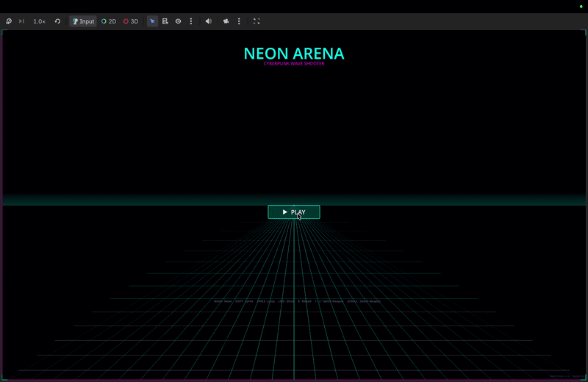Screen dimensions: 588x382
Task: Open the 1.0× game speed dropdown
Action: [x=39, y=21]
